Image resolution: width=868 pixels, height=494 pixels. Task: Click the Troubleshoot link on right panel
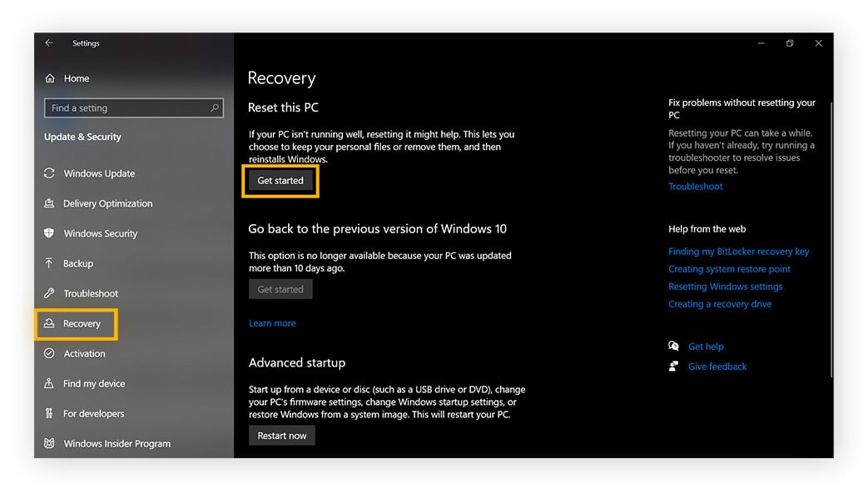pos(695,187)
